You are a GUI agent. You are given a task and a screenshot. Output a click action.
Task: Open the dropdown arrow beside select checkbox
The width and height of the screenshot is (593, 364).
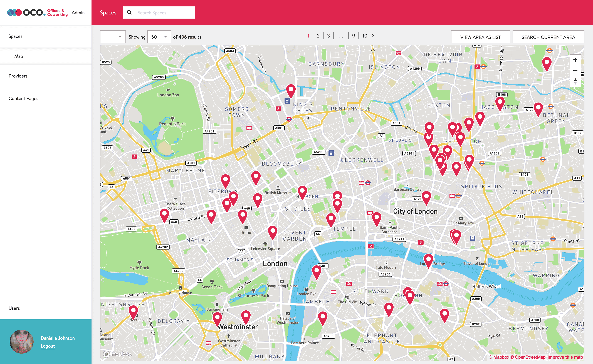click(120, 37)
